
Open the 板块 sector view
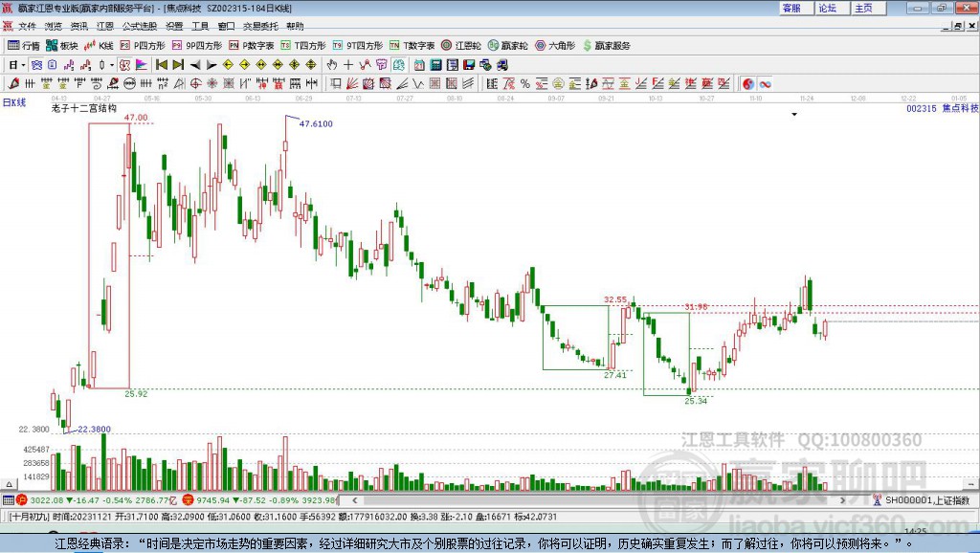pos(61,46)
